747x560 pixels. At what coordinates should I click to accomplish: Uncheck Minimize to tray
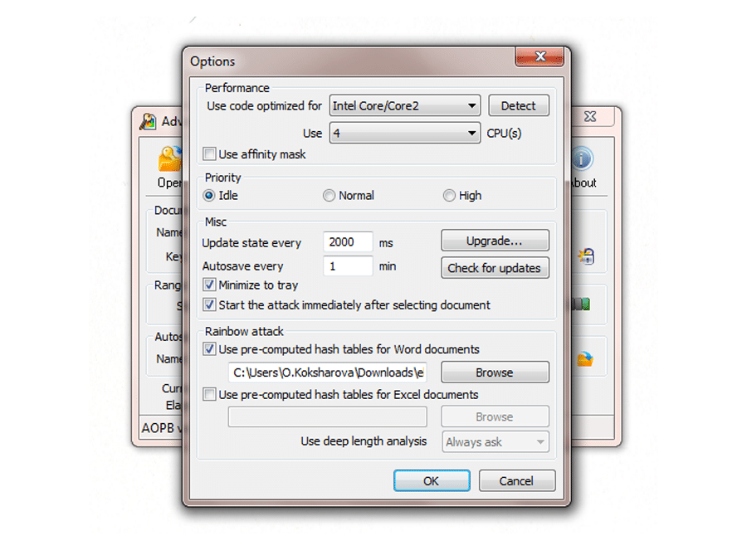coord(210,285)
